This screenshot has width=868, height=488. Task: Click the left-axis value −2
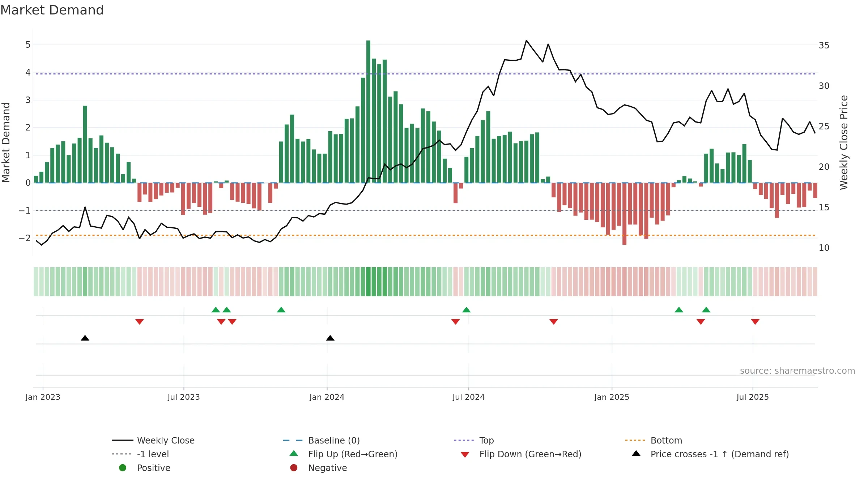(x=25, y=238)
